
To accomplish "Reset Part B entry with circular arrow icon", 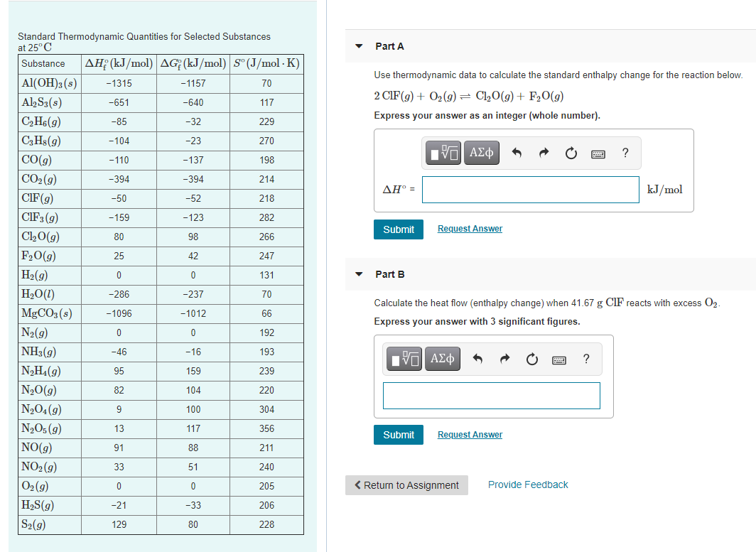I will point(531,359).
